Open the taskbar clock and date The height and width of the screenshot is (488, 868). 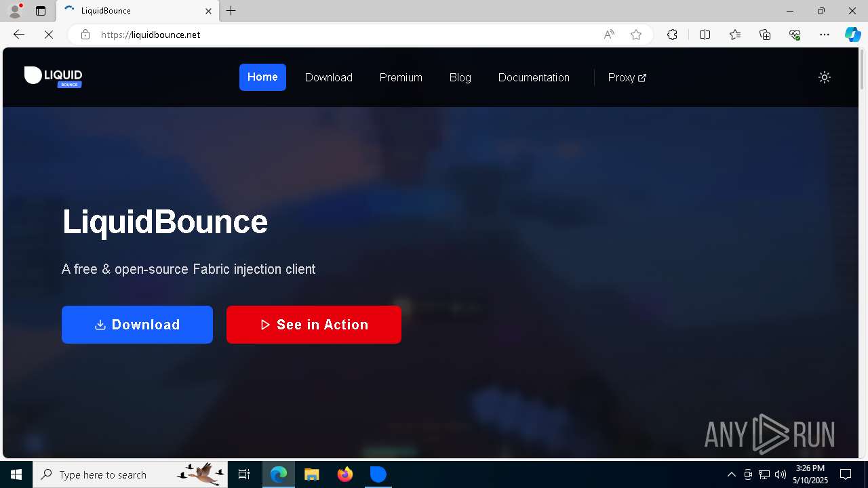click(811, 474)
